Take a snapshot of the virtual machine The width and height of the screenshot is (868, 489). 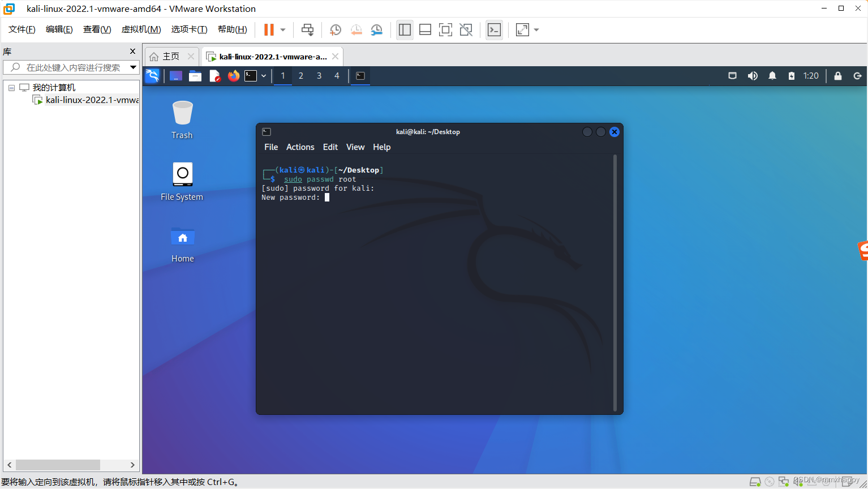[x=336, y=30]
